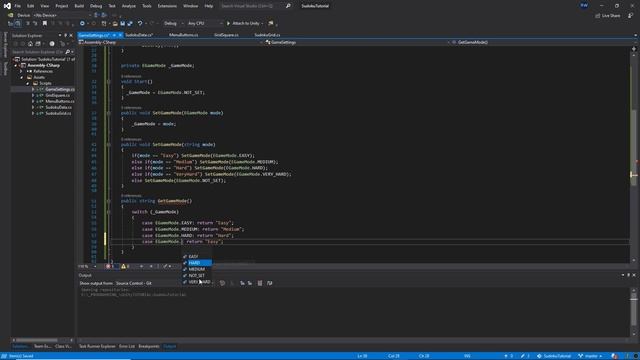
Task: Switch to GridSquare.cs tab
Action: [x=226, y=35]
